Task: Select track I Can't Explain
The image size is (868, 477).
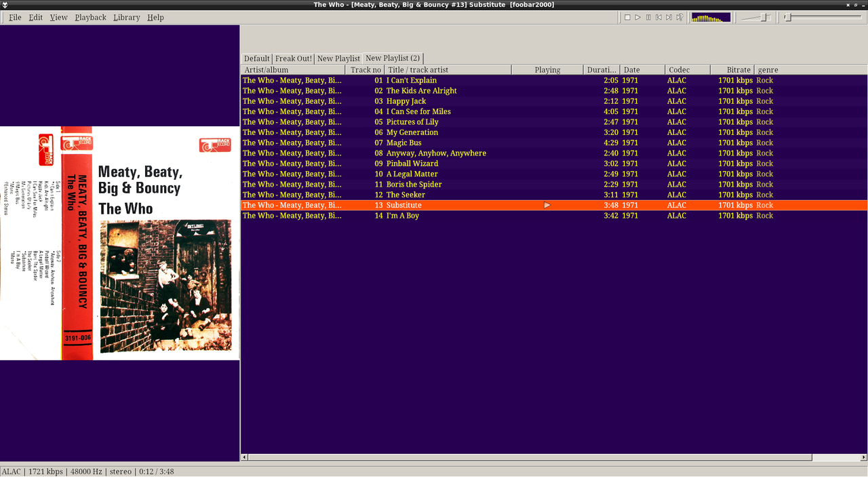Action: click(x=554, y=80)
